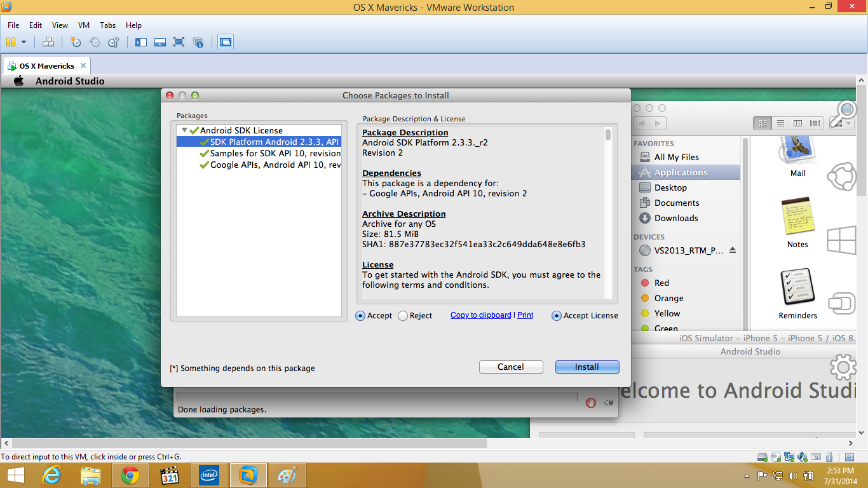Image resolution: width=868 pixels, height=488 pixels.
Task: Open the VMware File menu
Action: (x=13, y=25)
